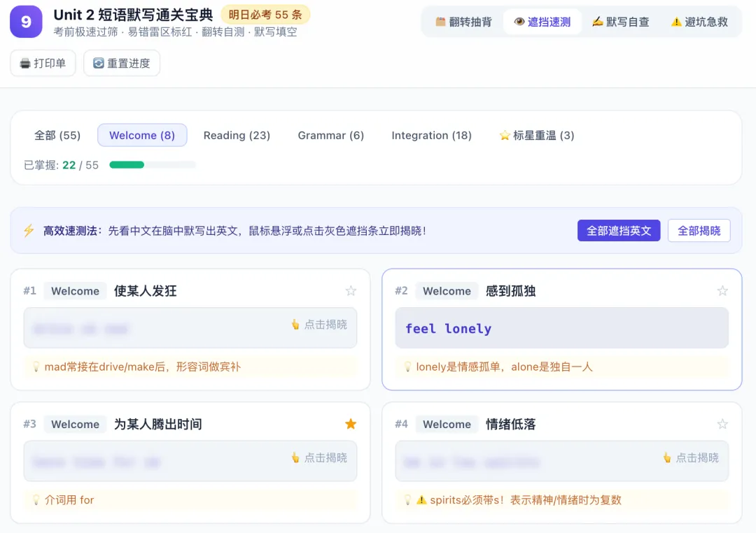This screenshot has height=533, width=756.
Task: Click the 已掌握 22 / 55 counter
Action: pos(61,165)
